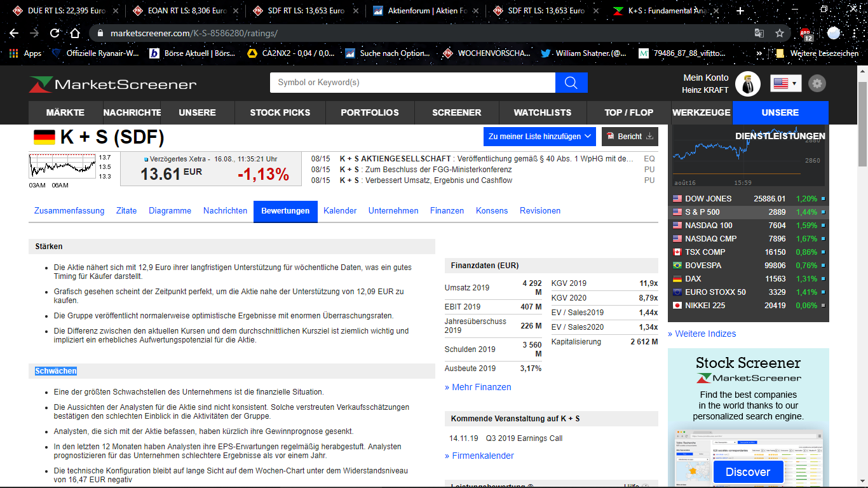Open the Weitere Lesezeichen folder
Screen dimensions: 868x488
coord(818,53)
